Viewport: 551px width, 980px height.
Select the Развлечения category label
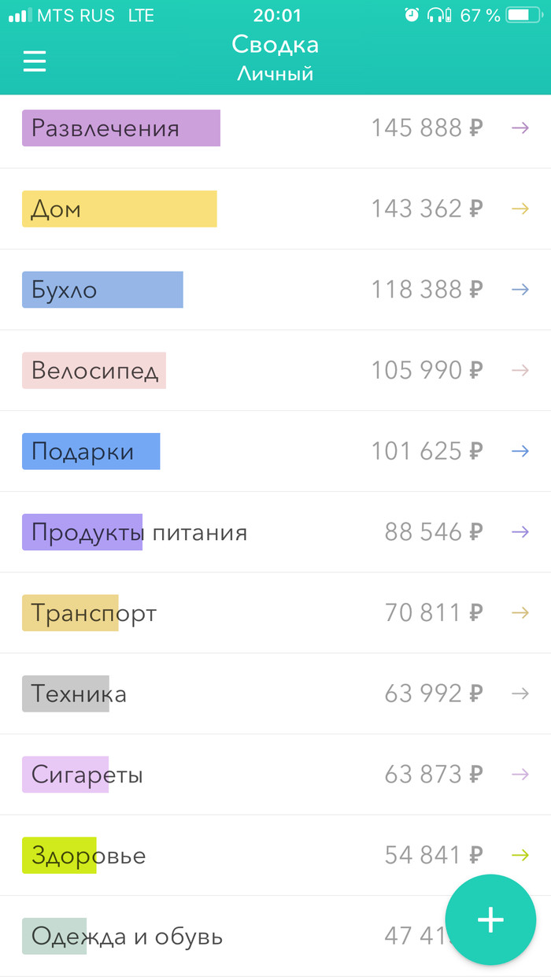[105, 128]
